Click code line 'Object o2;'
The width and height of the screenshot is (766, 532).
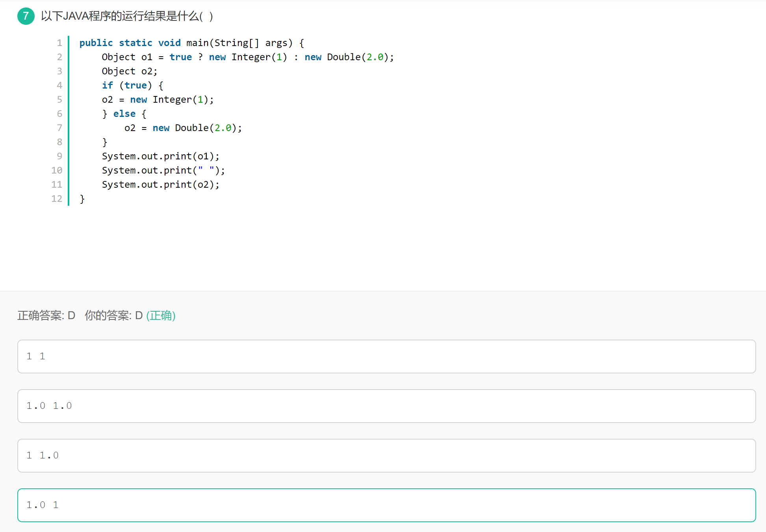pyautogui.click(x=130, y=71)
